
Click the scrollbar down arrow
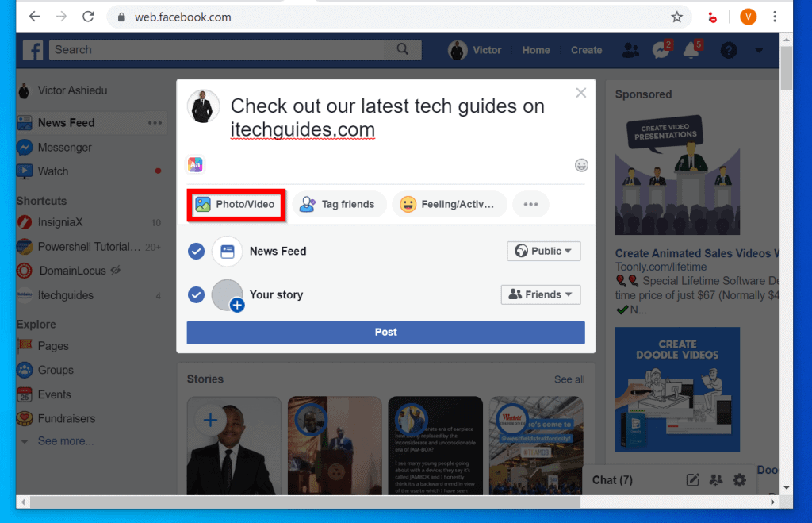[787, 488]
